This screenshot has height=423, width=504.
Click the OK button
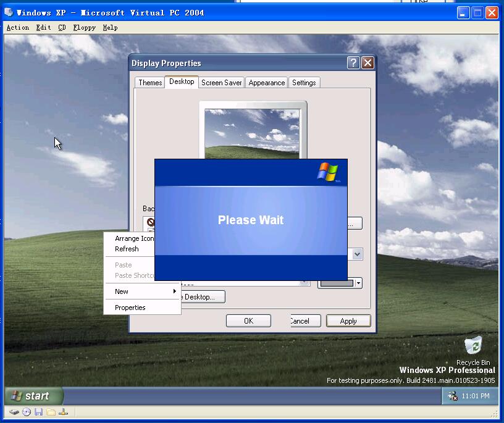pos(248,320)
